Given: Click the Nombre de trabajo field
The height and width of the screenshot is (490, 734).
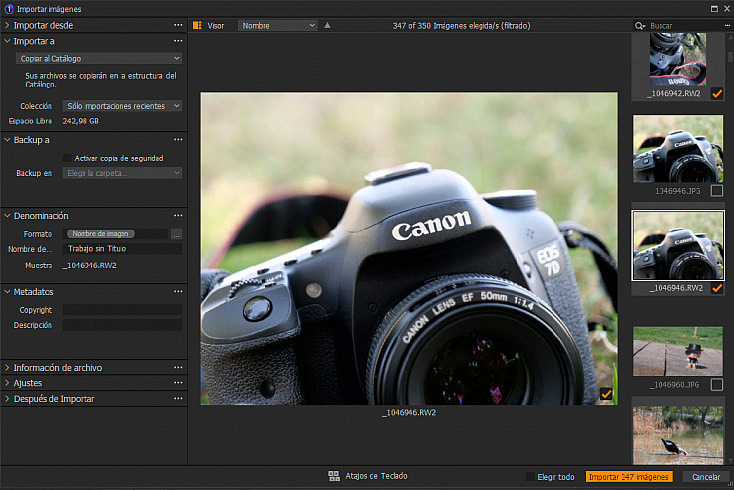Looking at the screenshot, I should click(x=122, y=249).
